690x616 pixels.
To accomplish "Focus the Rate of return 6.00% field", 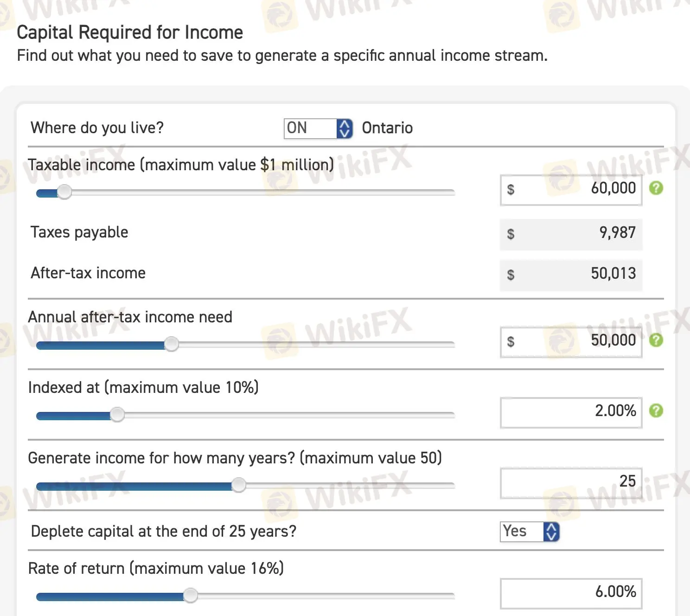I will (571, 593).
